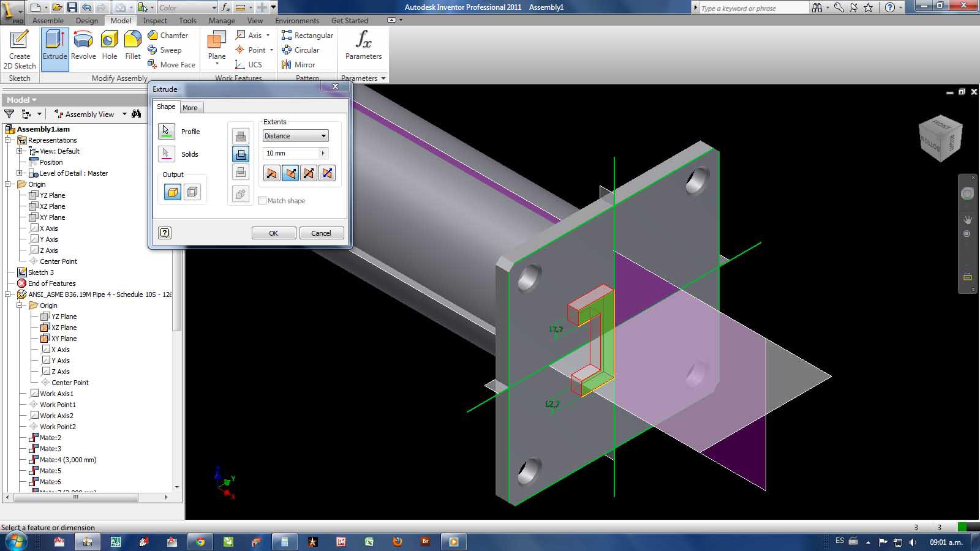Open Windows Start button

(15, 541)
